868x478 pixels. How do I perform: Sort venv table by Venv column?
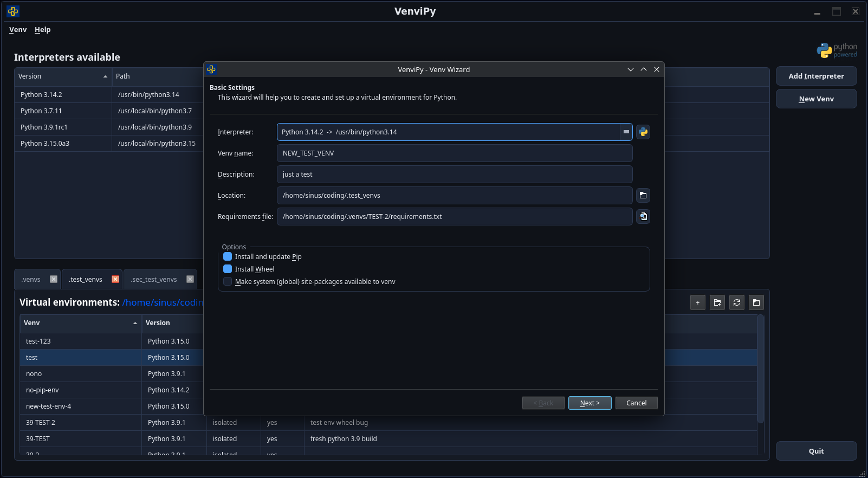81,322
